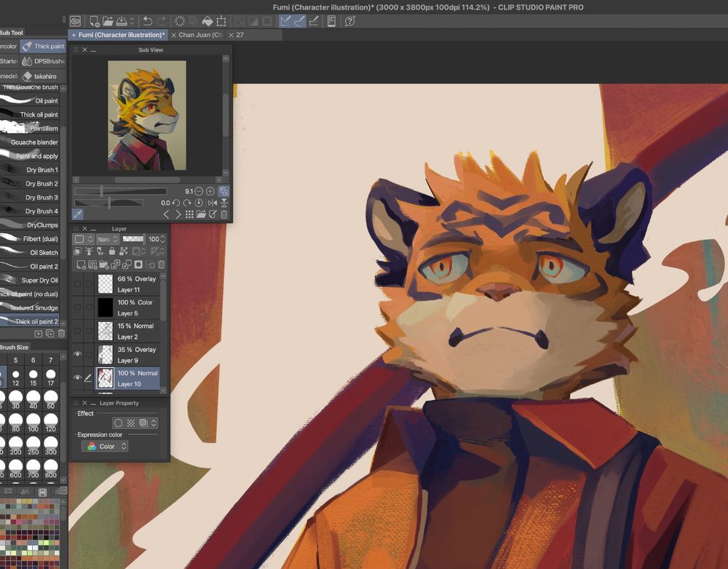Switch to the document tab named 27
The height and width of the screenshot is (569, 728).
(240, 35)
